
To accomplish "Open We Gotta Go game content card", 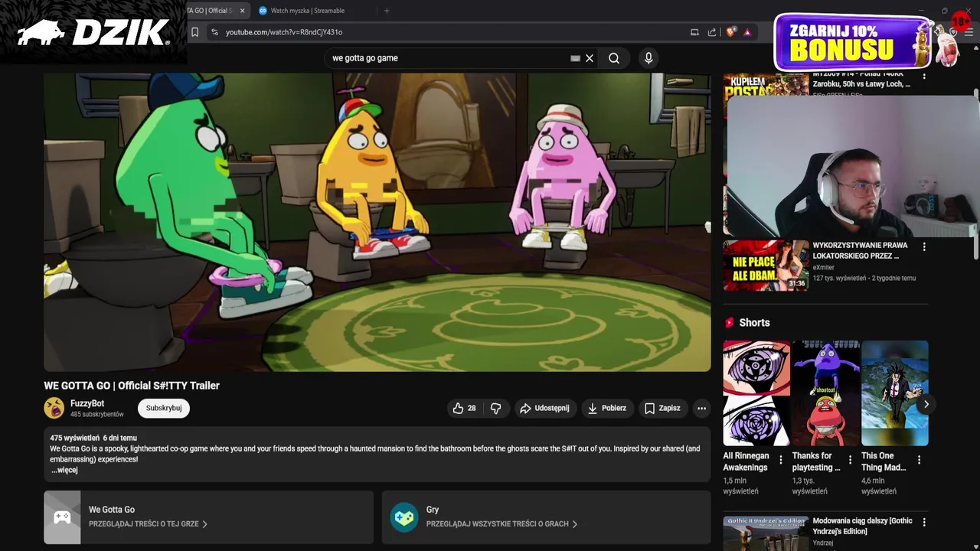I will [x=208, y=517].
